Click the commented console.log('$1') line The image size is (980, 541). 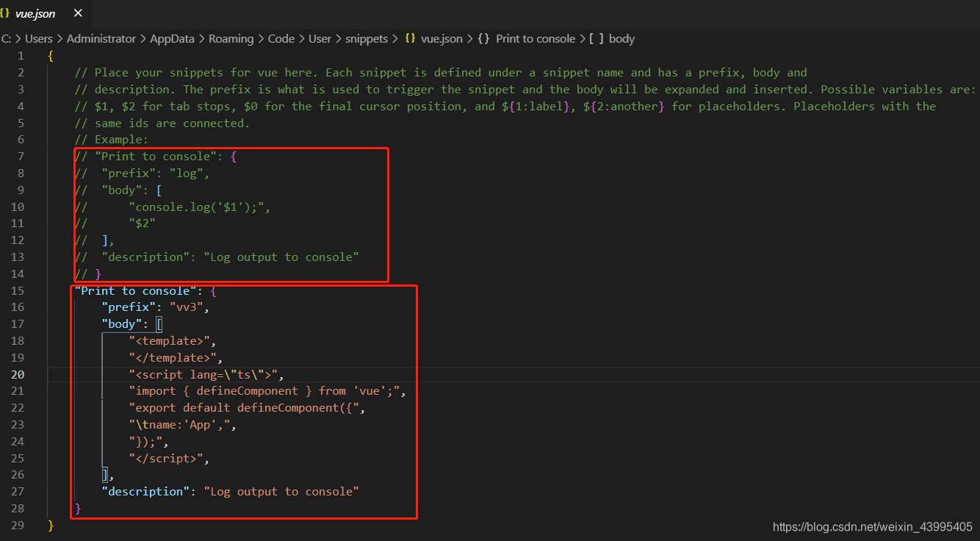172,207
